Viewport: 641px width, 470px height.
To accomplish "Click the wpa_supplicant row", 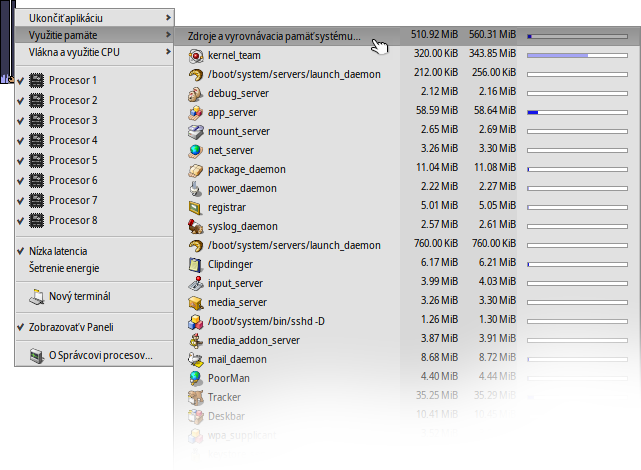I will pyautogui.click(x=408, y=436).
